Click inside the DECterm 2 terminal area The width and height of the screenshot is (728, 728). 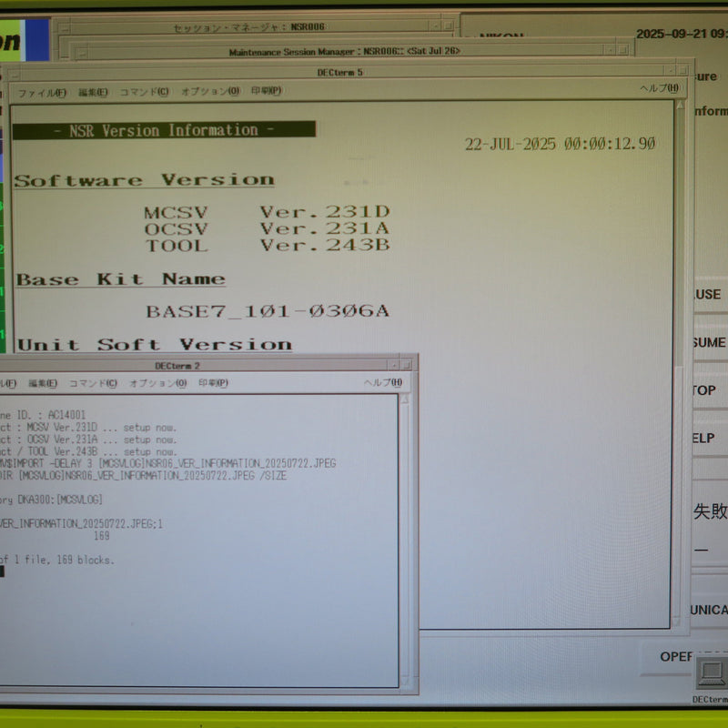[198, 540]
